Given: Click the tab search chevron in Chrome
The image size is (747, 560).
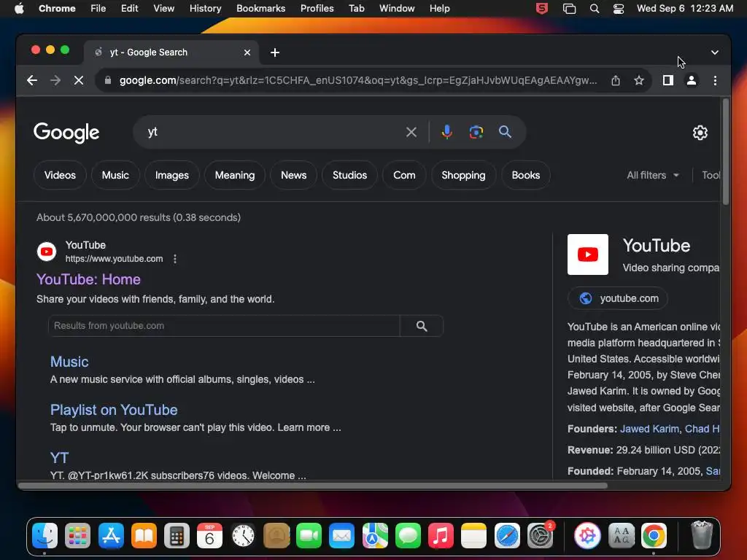Looking at the screenshot, I should coord(715,52).
